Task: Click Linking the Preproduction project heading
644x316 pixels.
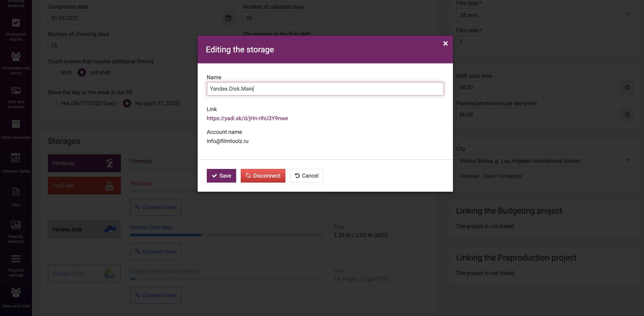Action: tap(516, 258)
